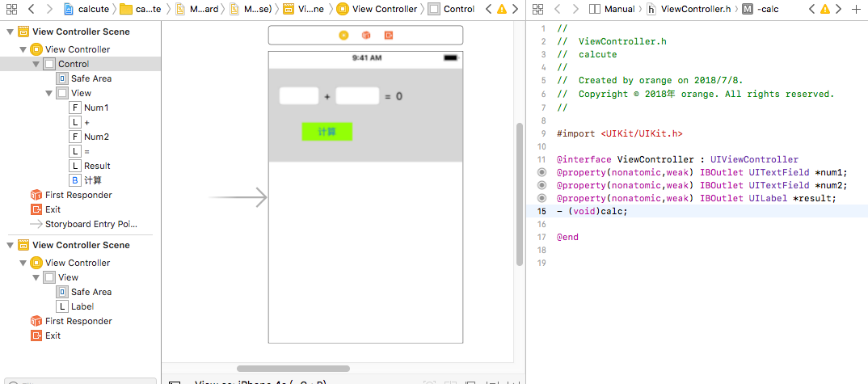Open the -calc method jump bar menu
The image size is (868, 384).
click(761, 9)
